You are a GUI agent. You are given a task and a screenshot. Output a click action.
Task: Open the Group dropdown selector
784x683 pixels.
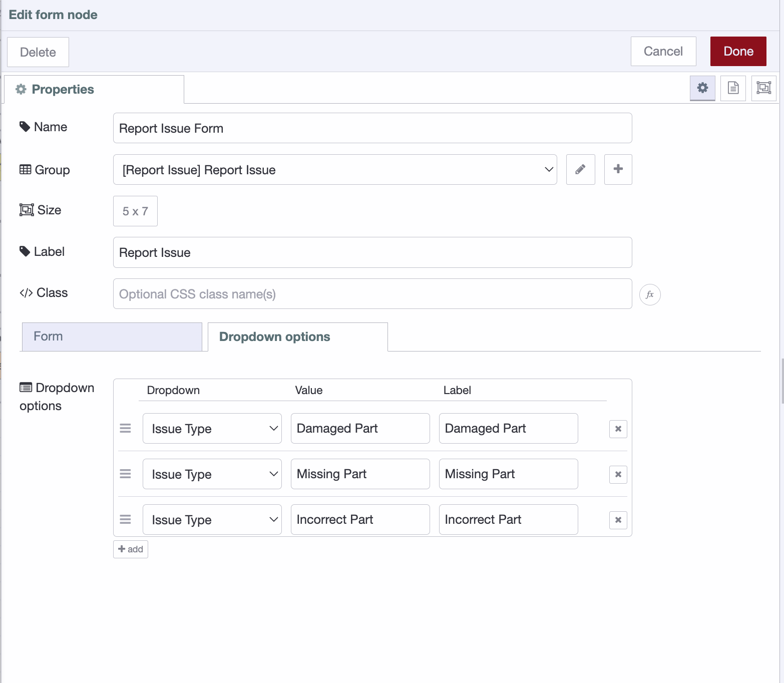point(335,170)
